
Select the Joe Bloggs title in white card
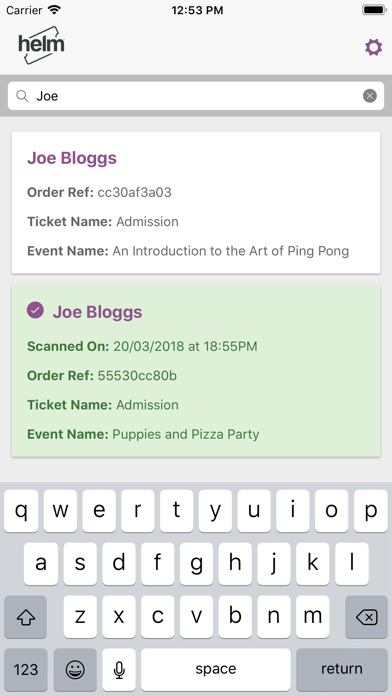pos(72,158)
